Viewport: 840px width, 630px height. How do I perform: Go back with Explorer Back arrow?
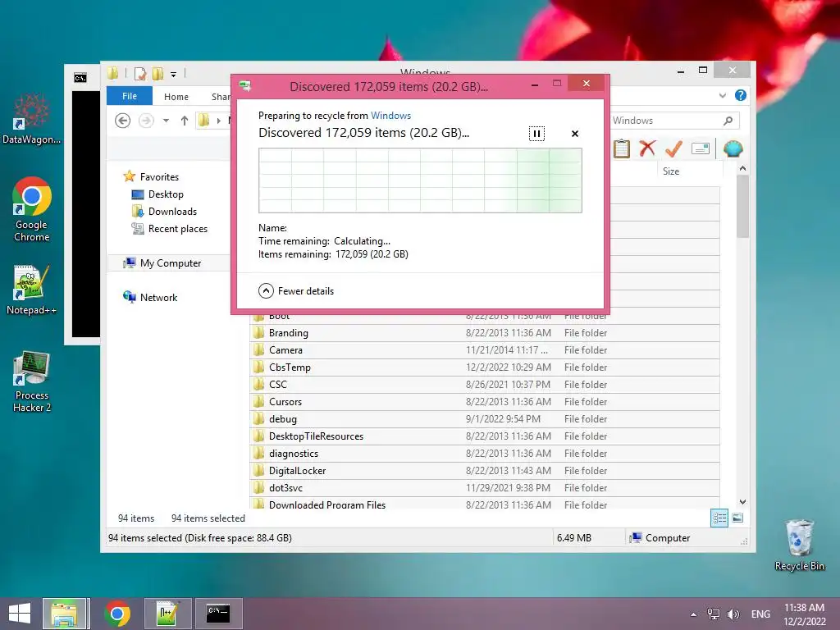[123, 121]
